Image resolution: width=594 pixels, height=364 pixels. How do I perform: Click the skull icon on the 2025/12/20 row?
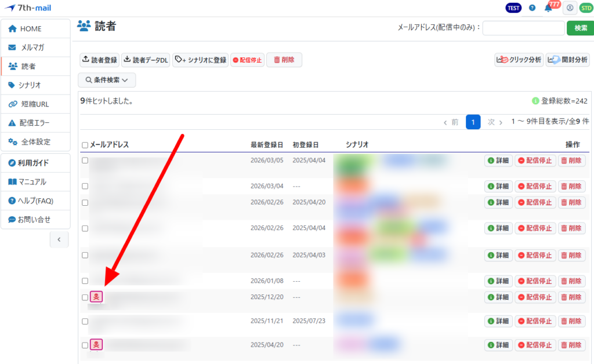(x=96, y=297)
